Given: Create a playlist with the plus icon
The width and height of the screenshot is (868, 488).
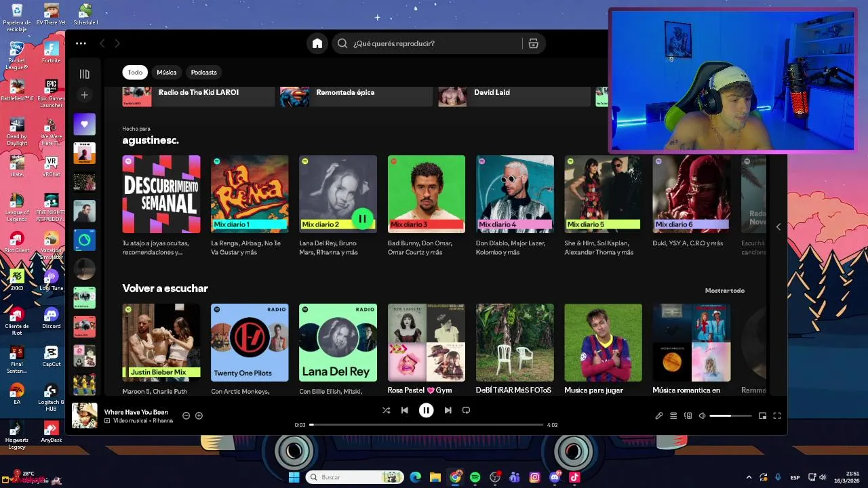Looking at the screenshot, I should coord(84,95).
